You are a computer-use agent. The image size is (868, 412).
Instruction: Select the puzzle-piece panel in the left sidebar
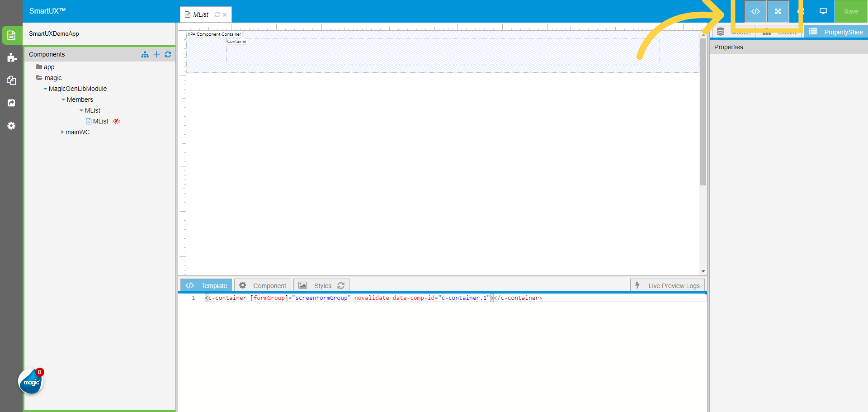point(11,58)
